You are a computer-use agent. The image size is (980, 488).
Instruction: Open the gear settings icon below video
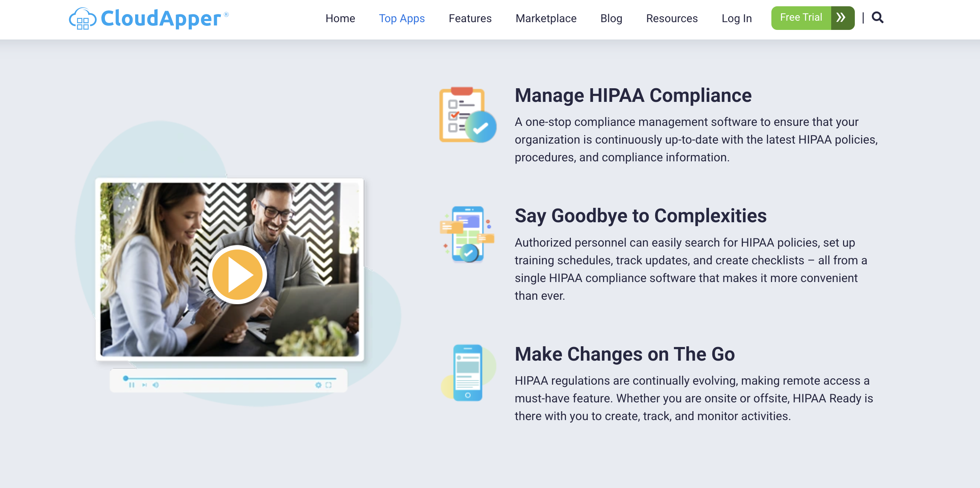point(318,385)
